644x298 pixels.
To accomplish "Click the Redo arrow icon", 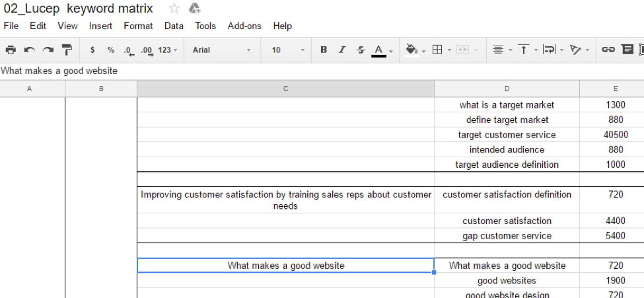I will (x=48, y=50).
